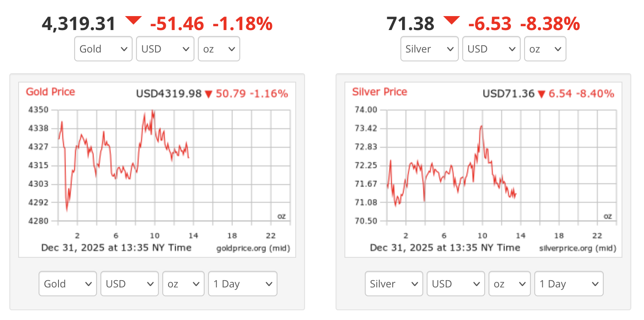Click the red down arrow beside 71.38
Screen dimensions: 644x320
coord(452,20)
